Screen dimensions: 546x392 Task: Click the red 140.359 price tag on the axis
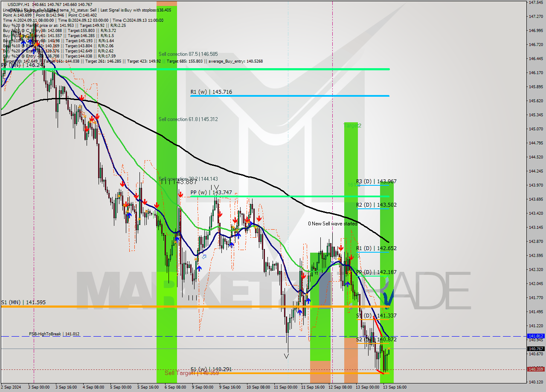pyautogui.click(x=536, y=369)
